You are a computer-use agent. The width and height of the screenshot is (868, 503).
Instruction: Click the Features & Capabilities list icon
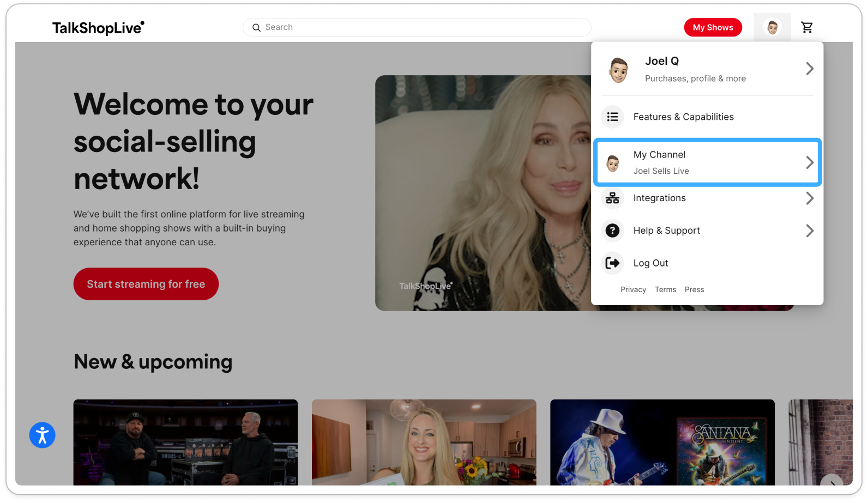(x=612, y=117)
